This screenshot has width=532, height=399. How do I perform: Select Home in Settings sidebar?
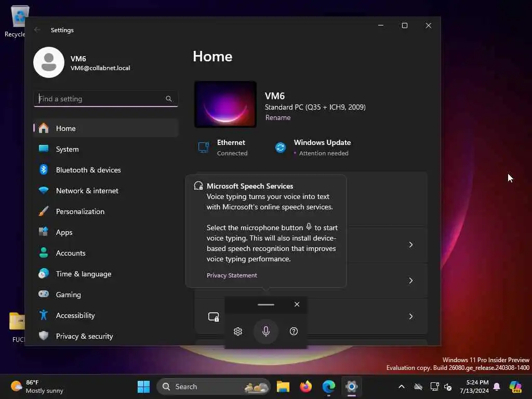[x=106, y=128]
